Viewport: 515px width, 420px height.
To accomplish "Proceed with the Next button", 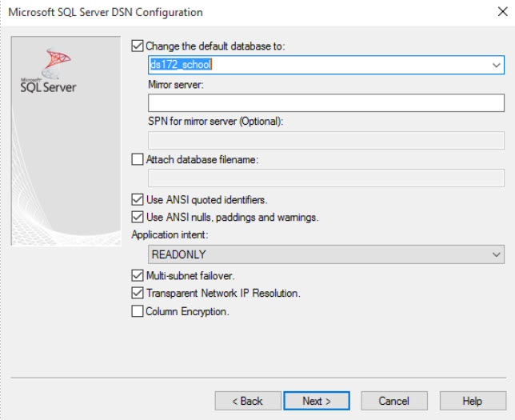I will pyautogui.click(x=317, y=401).
